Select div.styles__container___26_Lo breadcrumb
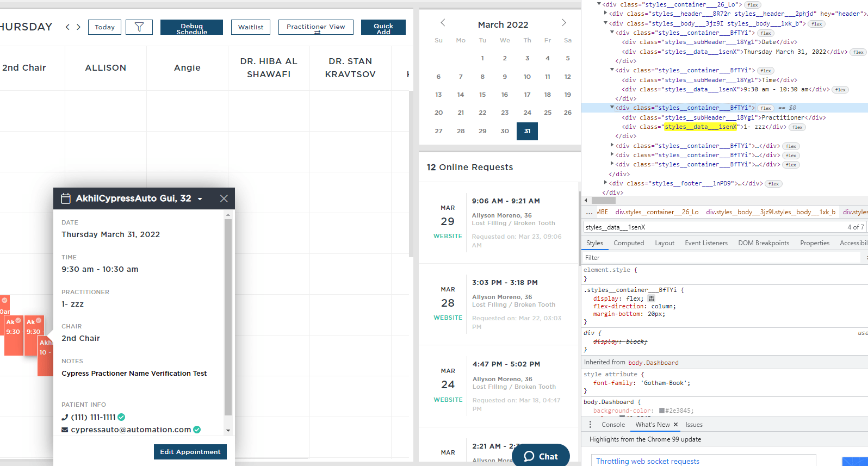 (657, 212)
